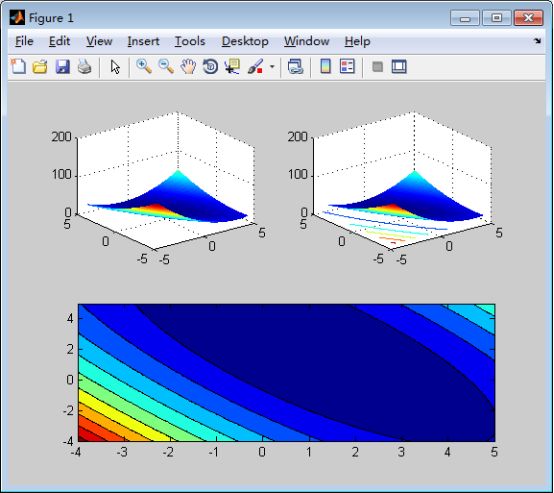
Task: Click the Figure 1 title text
Action: (x=52, y=18)
